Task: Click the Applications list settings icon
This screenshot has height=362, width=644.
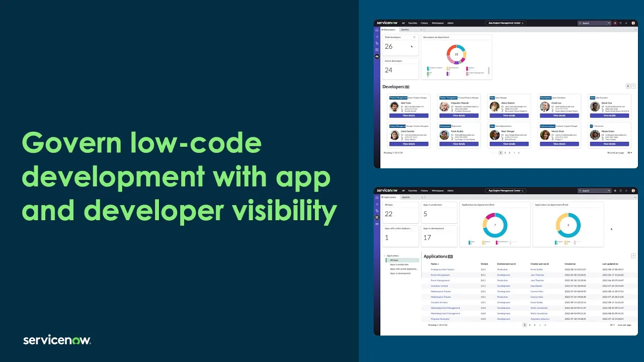Action: coord(633,256)
